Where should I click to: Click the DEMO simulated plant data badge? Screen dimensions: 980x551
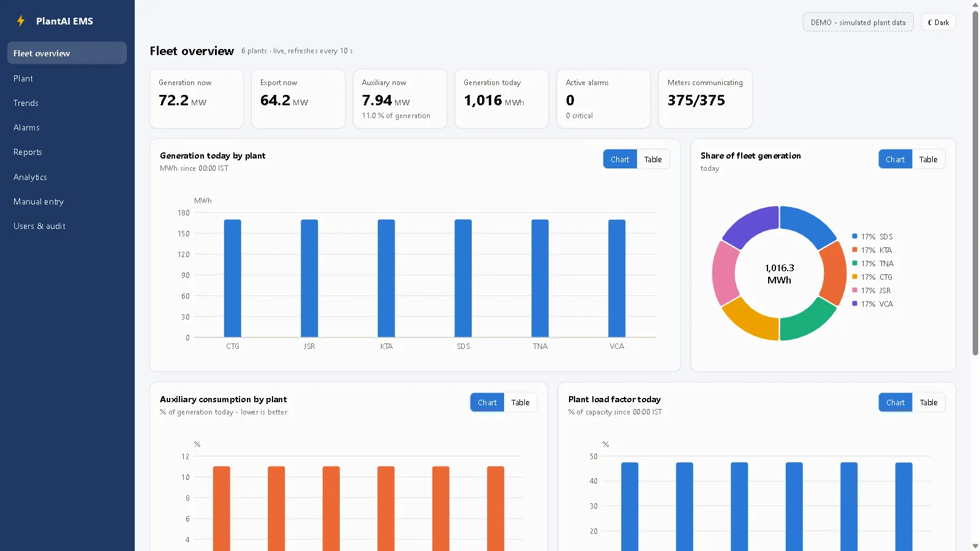click(x=858, y=23)
